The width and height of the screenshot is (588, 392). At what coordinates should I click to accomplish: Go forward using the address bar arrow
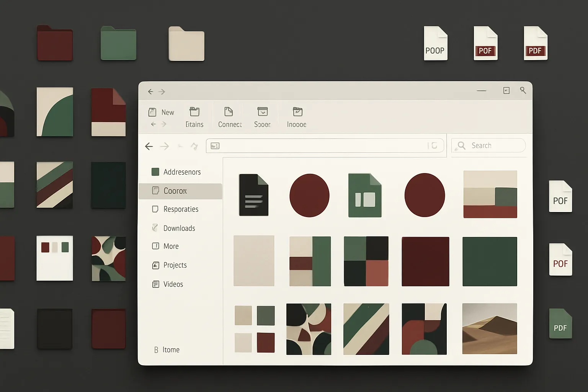point(164,146)
